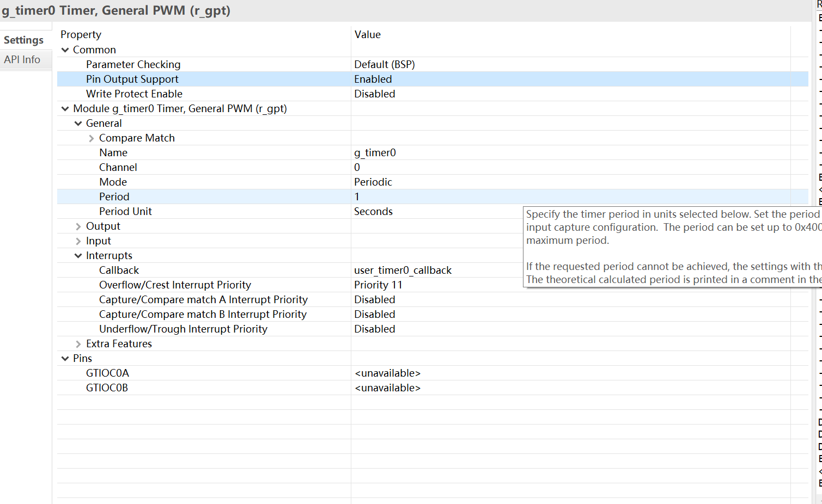The height and width of the screenshot is (504, 822).
Task: Select the Mode property label
Action: click(113, 182)
